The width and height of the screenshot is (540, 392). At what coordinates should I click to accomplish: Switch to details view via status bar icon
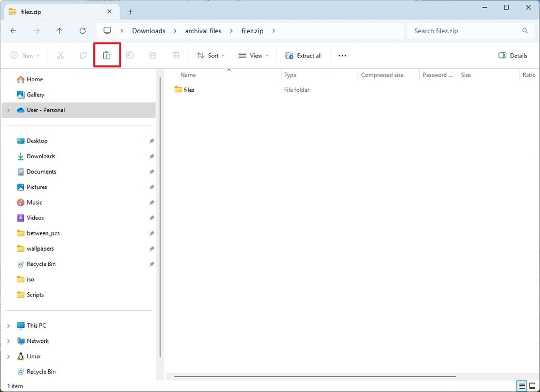point(522,386)
